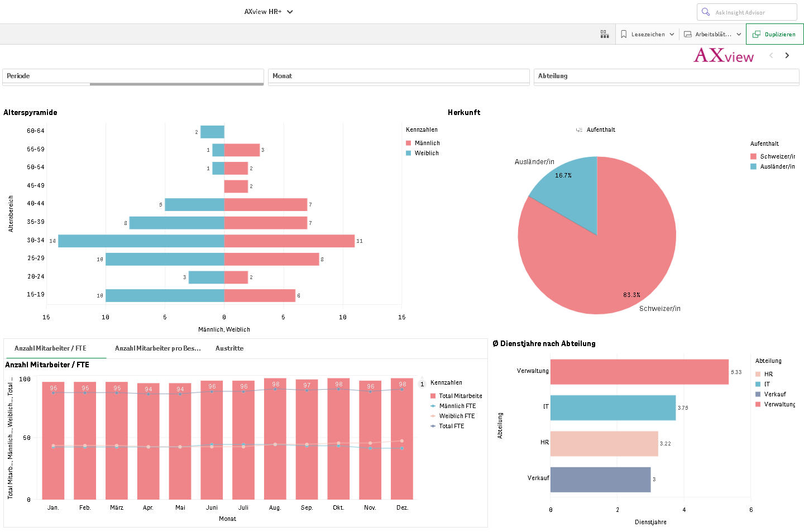
Task: Select the HR bar in Dienstjahre chart
Action: pos(604,443)
